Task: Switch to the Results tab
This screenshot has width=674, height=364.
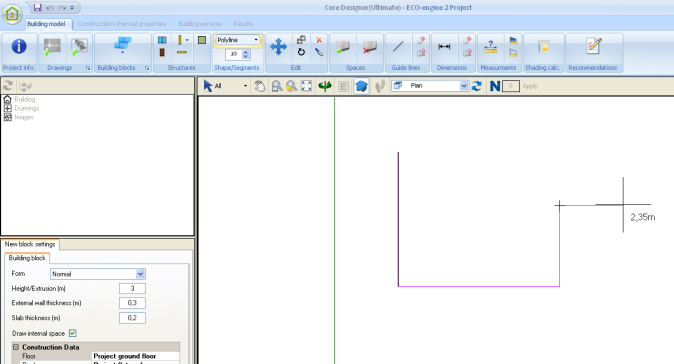Action: pyautogui.click(x=243, y=24)
